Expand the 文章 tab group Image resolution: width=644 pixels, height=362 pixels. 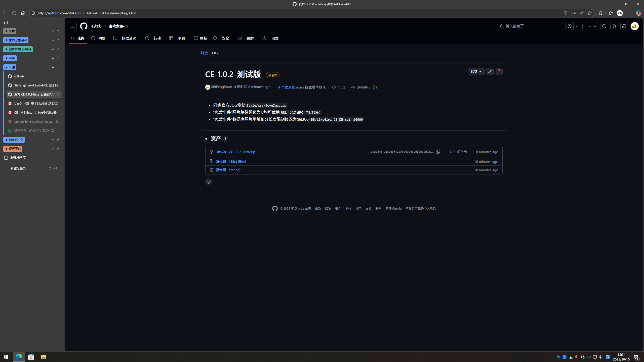click(x=10, y=31)
